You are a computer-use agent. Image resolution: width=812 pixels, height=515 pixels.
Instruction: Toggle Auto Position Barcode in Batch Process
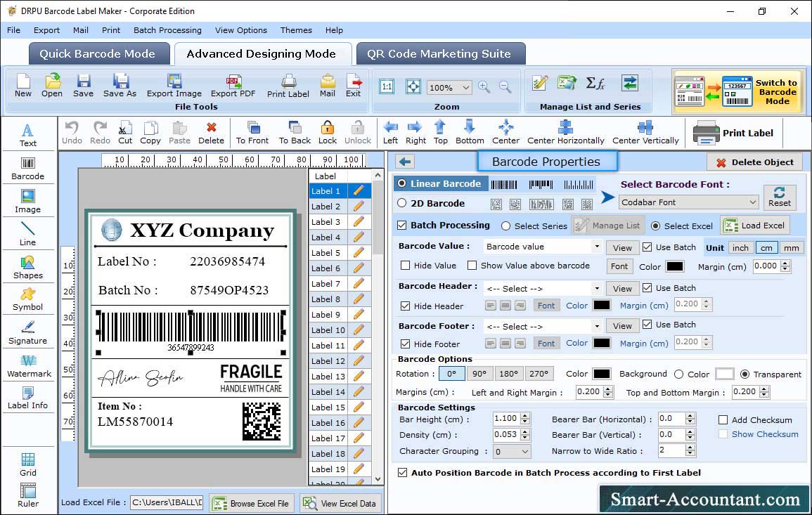[402, 473]
